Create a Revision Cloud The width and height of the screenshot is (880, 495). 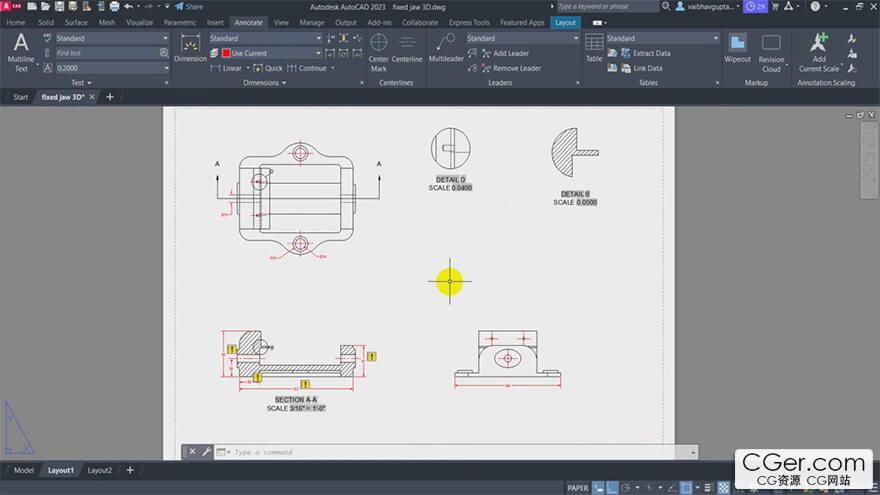[771, 50]
